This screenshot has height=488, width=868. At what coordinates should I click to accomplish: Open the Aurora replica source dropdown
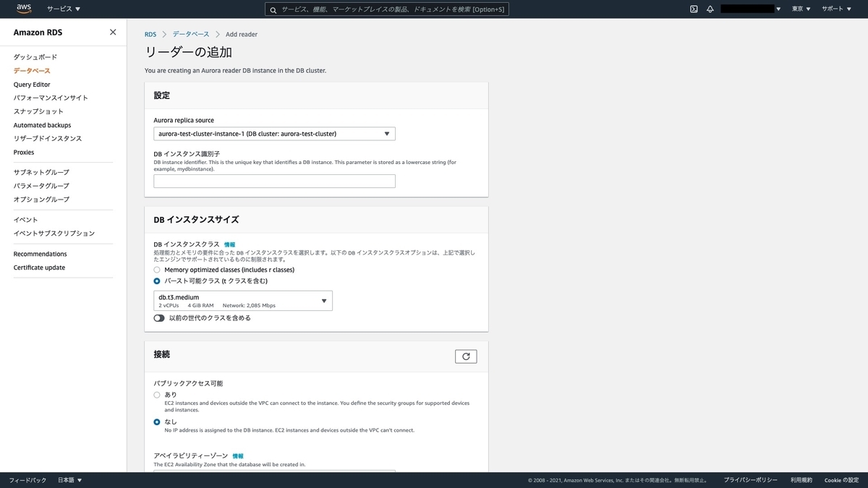274,134
